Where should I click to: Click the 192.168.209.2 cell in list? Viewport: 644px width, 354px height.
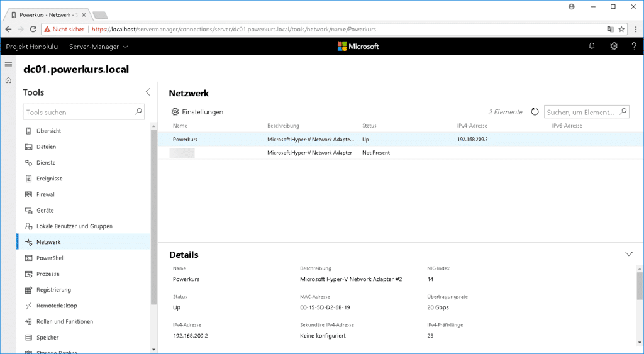472,140
